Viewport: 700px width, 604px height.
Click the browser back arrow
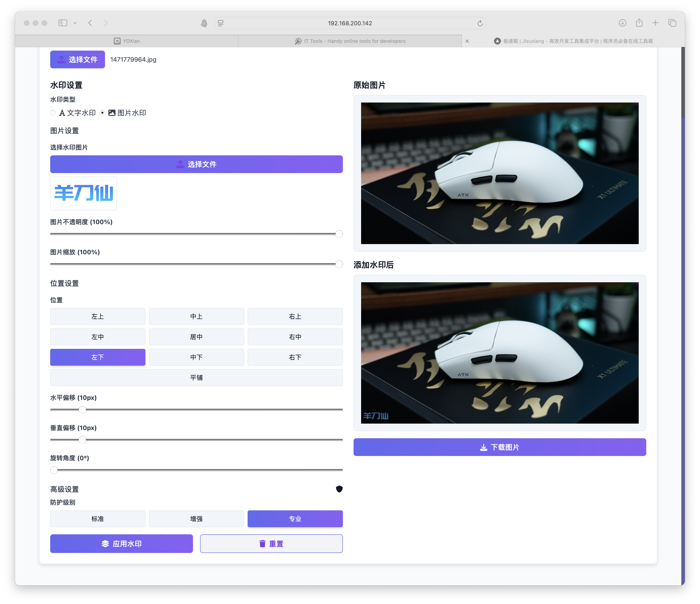click(90, 23)
